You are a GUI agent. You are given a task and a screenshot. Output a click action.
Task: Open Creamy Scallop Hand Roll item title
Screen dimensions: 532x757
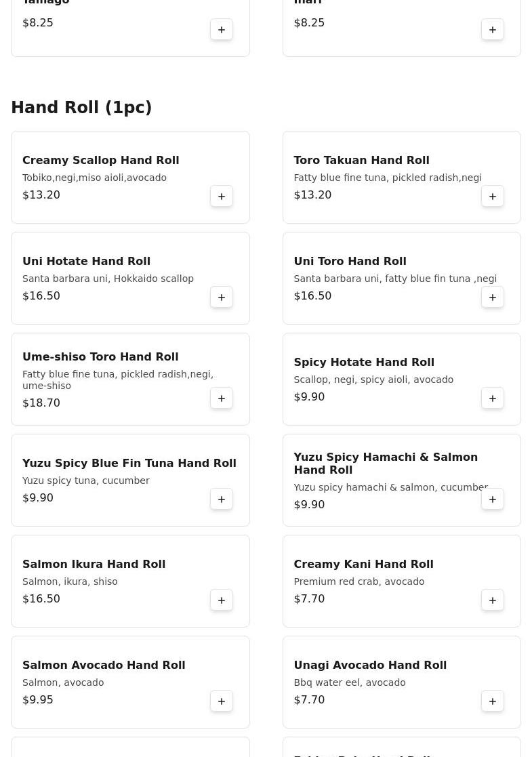(100, 161)
